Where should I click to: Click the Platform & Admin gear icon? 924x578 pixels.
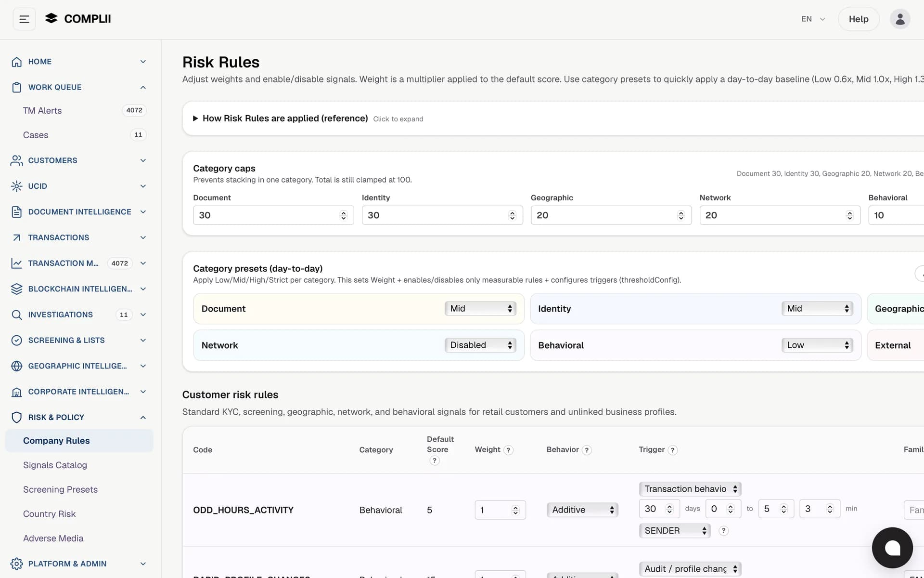[x=17, y=564]
